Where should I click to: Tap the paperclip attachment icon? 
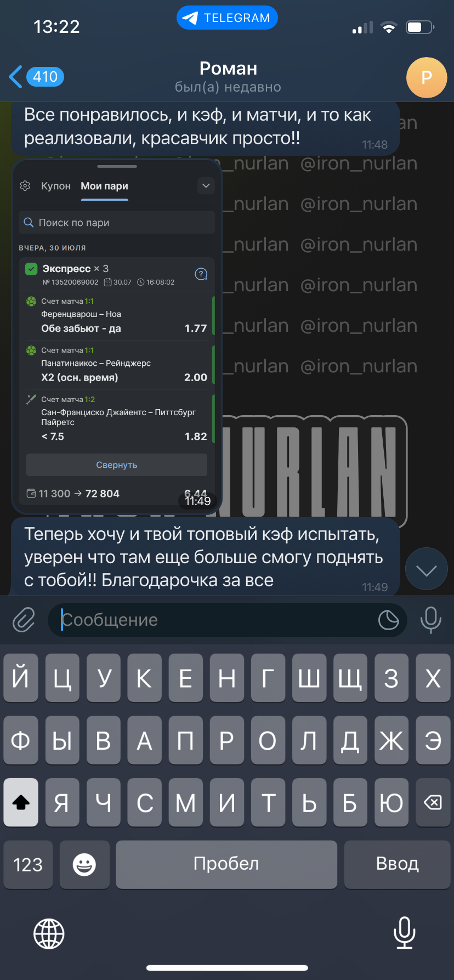coord(24,620)
